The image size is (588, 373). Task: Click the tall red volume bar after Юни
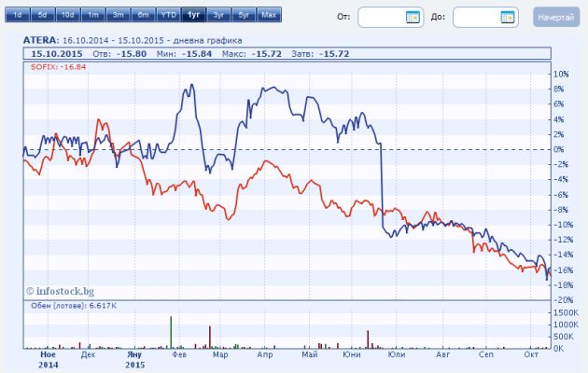point(368,339)
